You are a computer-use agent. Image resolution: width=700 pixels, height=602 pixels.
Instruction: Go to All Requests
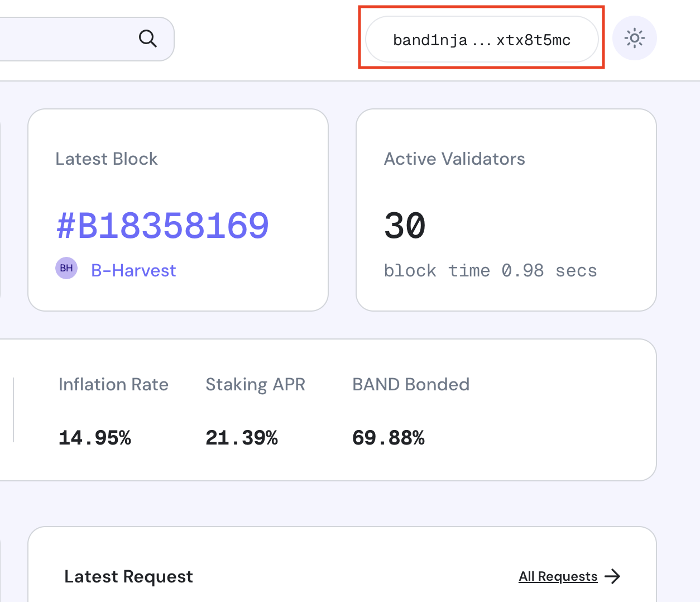(x=558, y=576)
